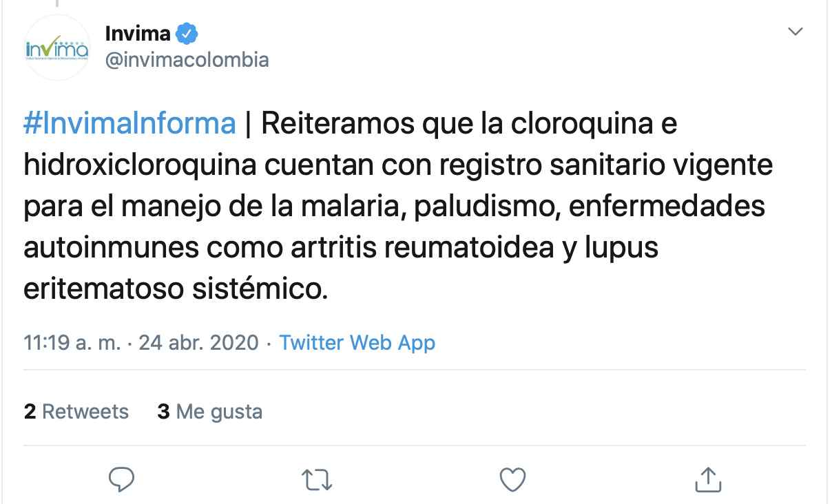Open the #InvimaInforma hashtag
This screenshot has height=504, width=832.
pos(129,124)
